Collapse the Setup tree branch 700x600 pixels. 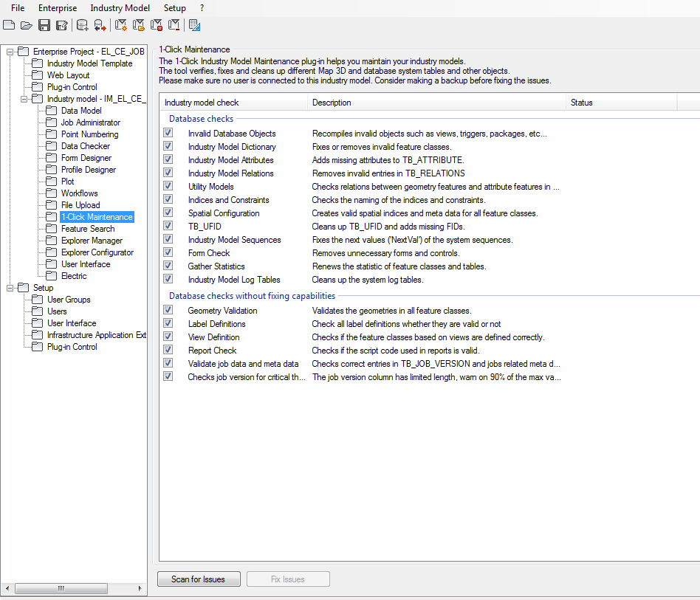[9, 287]
